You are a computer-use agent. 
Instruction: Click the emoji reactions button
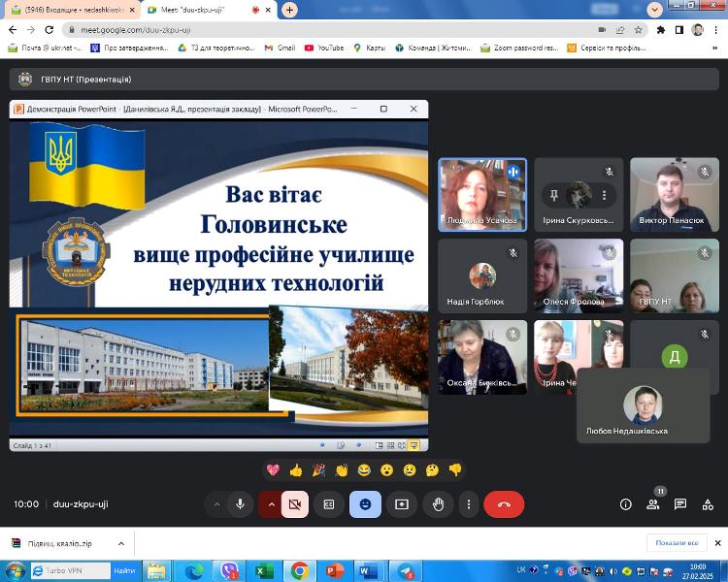pyautogui.click(x=365, y=504)
